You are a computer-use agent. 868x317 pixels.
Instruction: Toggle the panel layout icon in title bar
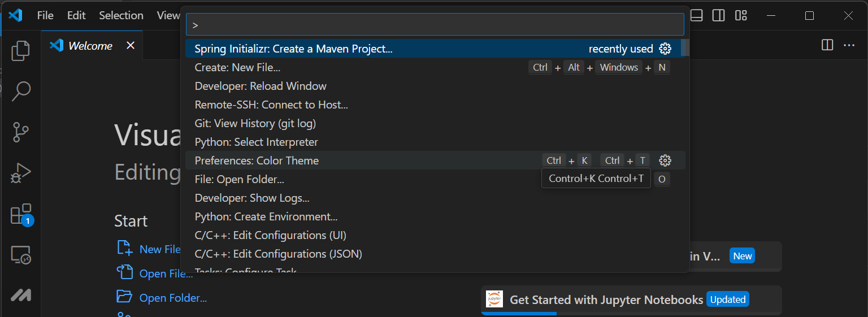697,15
